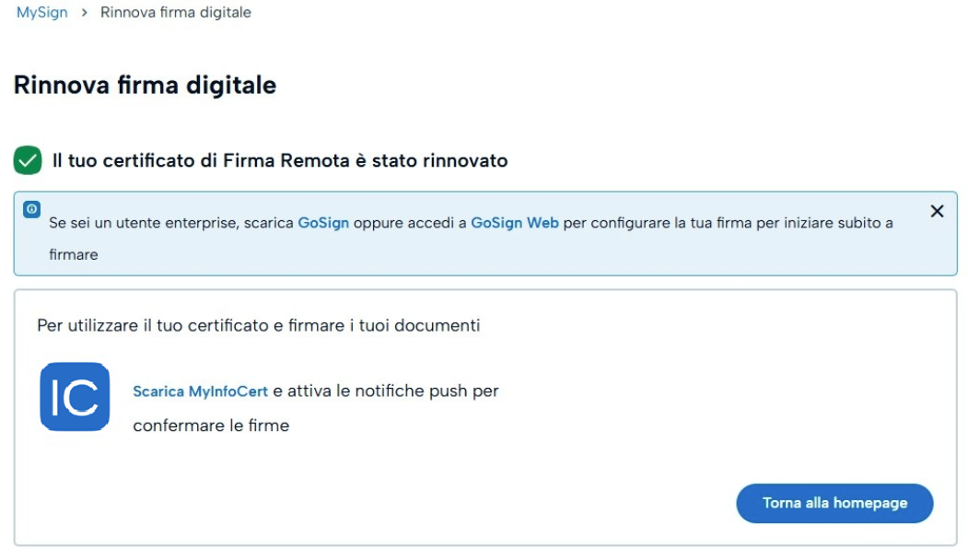
Task: Dismiss the enterprise info banner with the X
Action: click(x=937, y=211)
